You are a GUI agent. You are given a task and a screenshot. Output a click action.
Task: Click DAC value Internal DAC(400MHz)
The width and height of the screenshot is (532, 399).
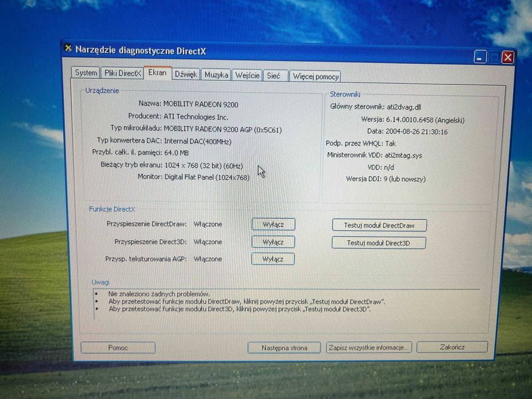coord(197,141)
